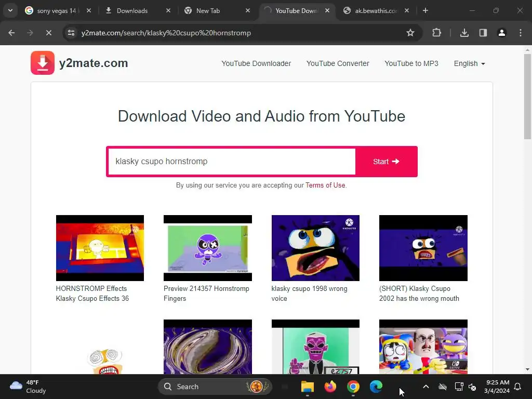Click the y2mate red download logo icon

coord(43,63)
